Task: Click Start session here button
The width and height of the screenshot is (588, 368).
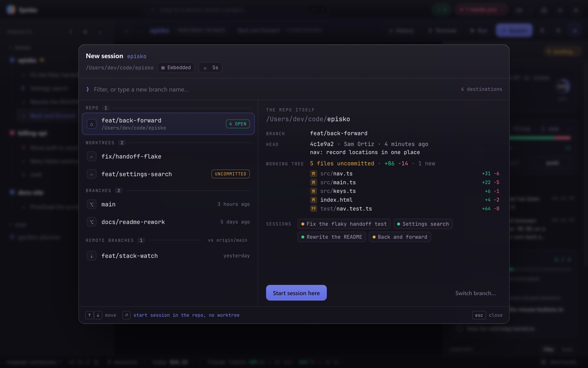Action: click(x=296, y=293)
